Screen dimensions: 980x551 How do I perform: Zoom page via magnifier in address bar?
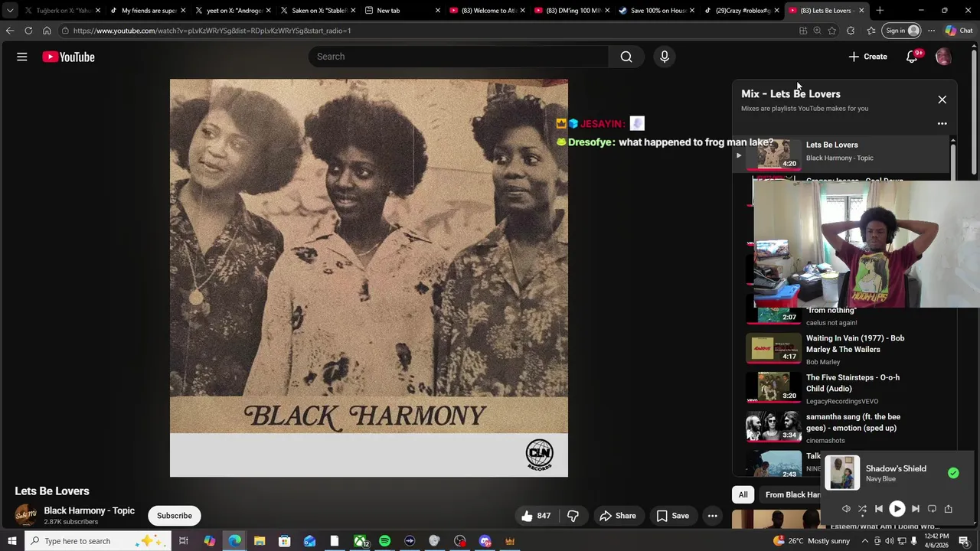(x=817, y=31)
